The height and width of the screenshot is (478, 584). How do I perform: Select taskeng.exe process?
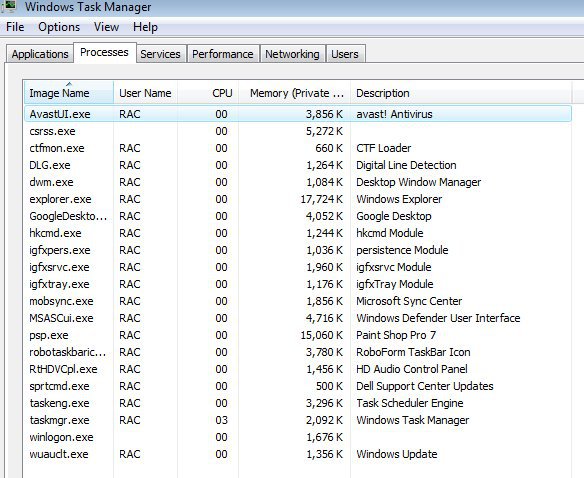pos(298,403)
